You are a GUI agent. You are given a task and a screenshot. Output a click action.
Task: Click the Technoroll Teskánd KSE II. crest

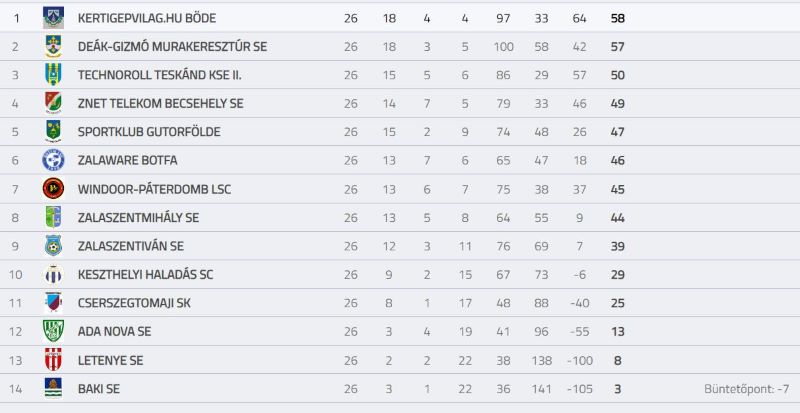click(53, 75)
